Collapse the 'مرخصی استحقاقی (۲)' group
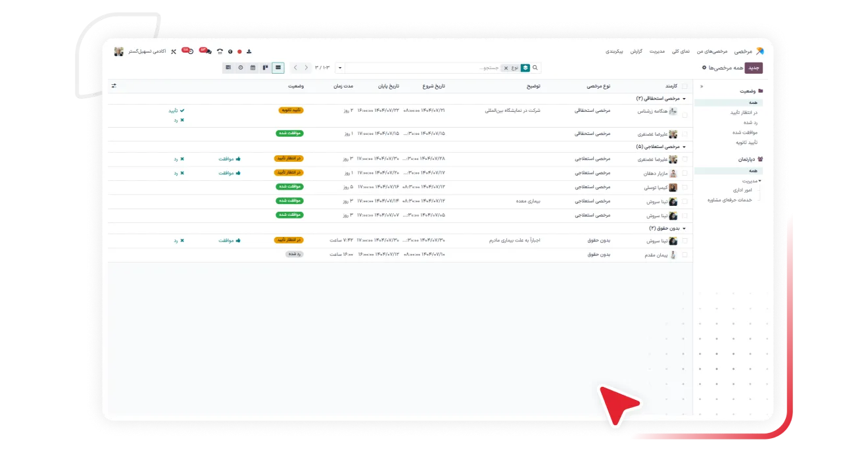868x452 pixels. pos(685,98)
